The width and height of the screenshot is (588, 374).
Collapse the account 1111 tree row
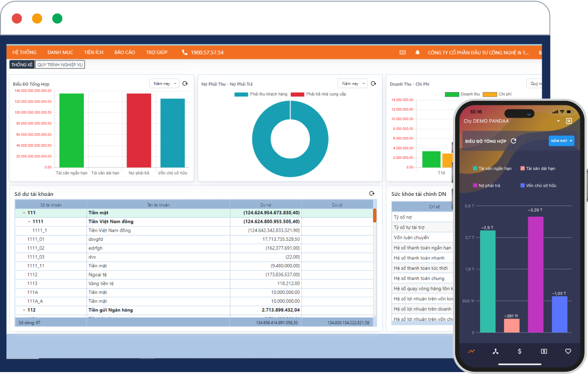coord(29,222)
